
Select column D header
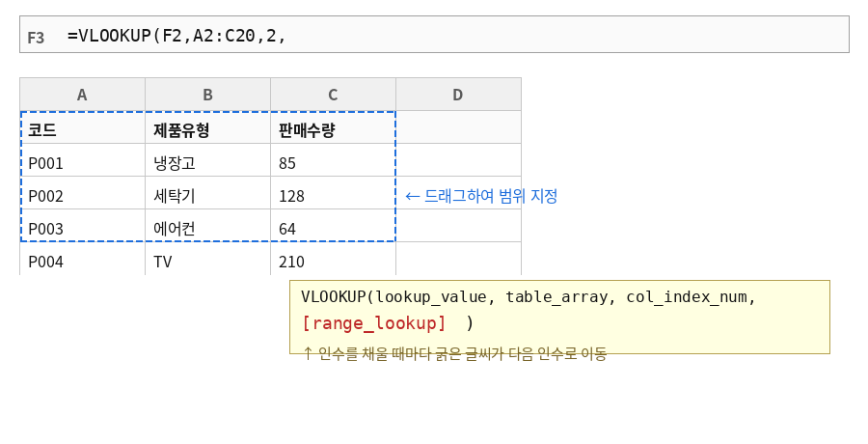coord(458,95)
